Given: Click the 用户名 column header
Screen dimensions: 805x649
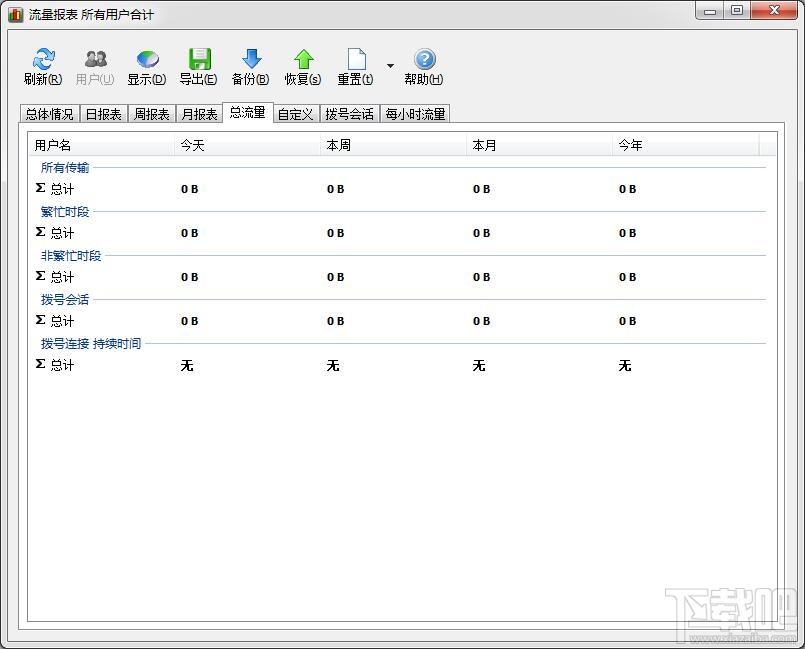Looking at the screenshot, I should [x=47, y=144].
